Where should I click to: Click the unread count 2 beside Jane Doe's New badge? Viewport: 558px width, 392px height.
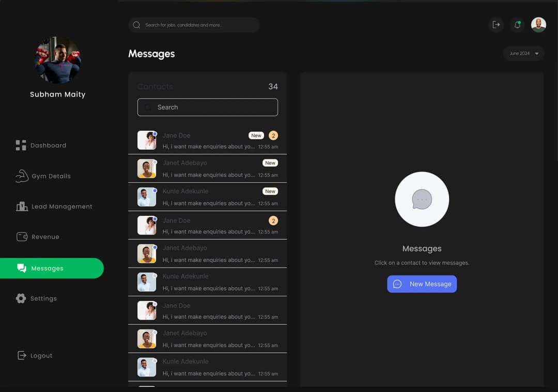tap(273, 135)
